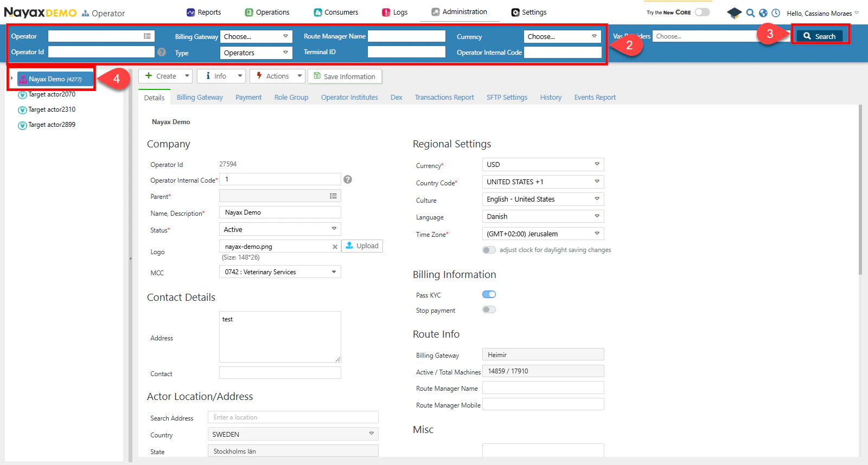Switch to the Events Report tab

595,98
